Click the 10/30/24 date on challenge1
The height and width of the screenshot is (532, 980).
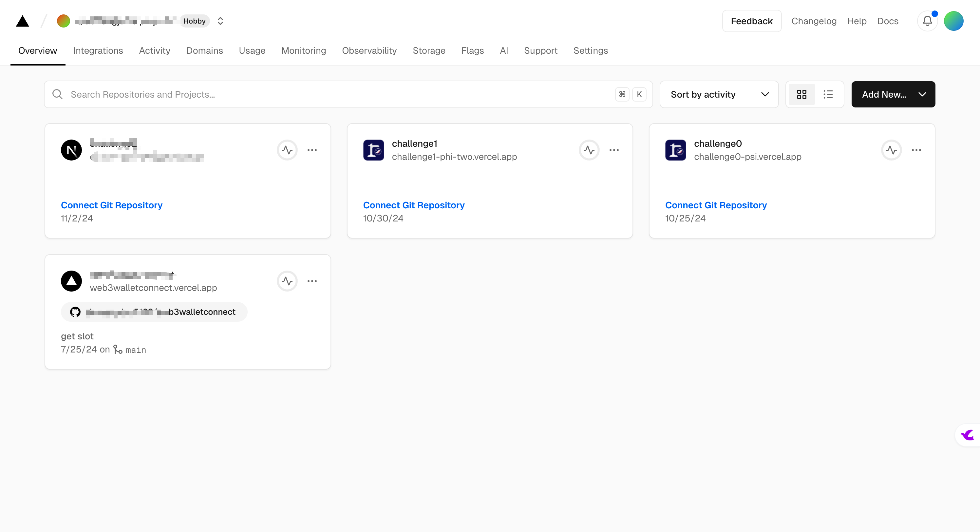[383, 218]
